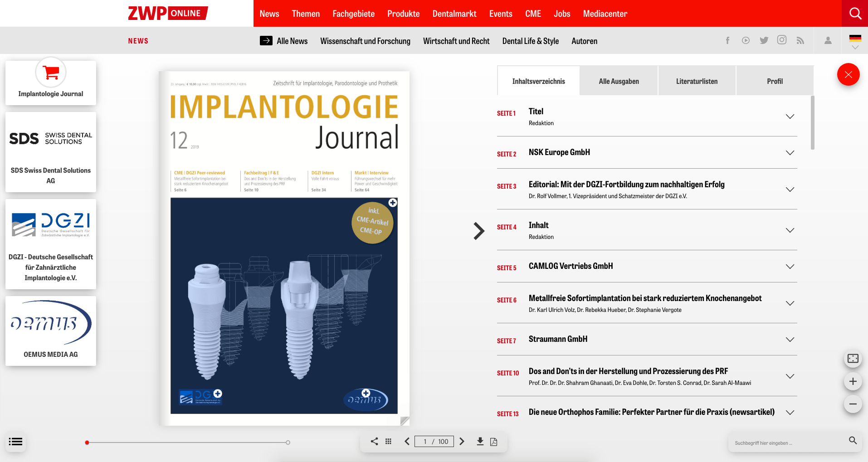This screenshot has width=868, height=462.
Task: Open the page thumbnails grid view
Action: click(389, 441)
